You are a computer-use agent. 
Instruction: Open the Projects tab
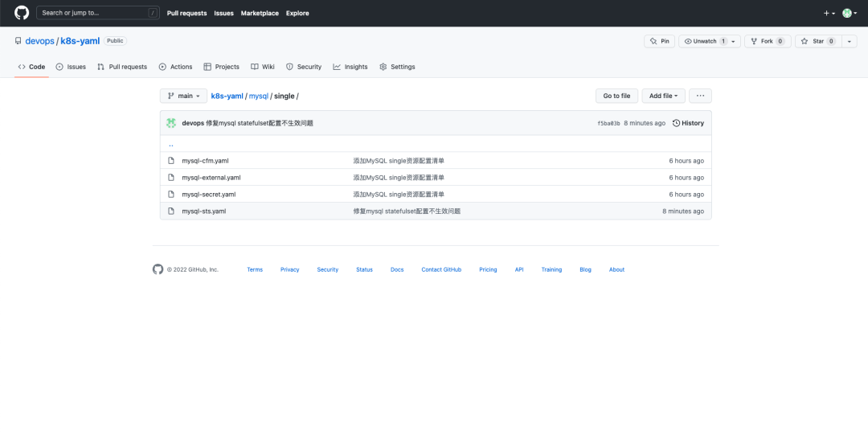tap(222, 67)
